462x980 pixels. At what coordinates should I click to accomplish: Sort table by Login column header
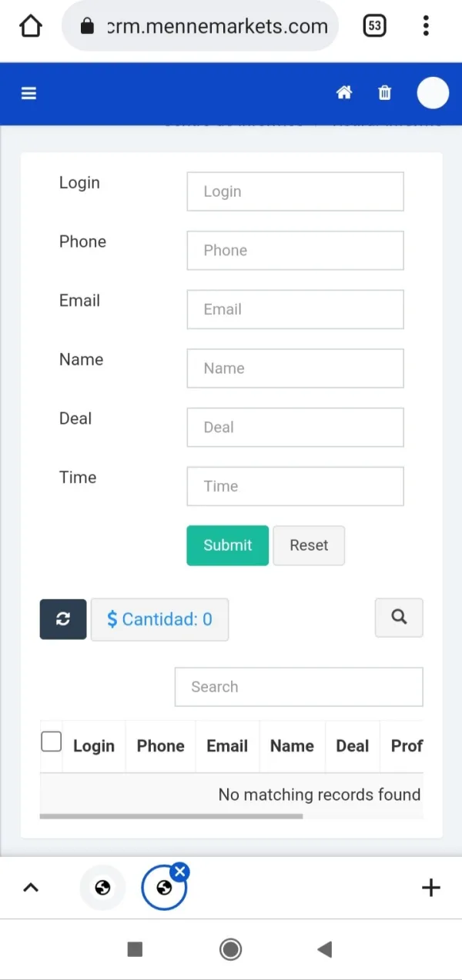click(x=94, y=746)
